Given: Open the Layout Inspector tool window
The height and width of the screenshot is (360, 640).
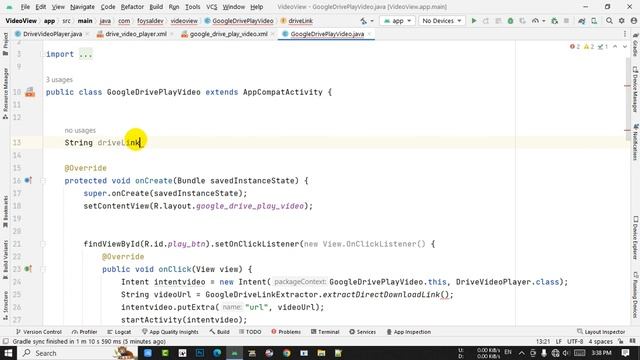Looking at the screenshot, I should [x=601, y=332].
